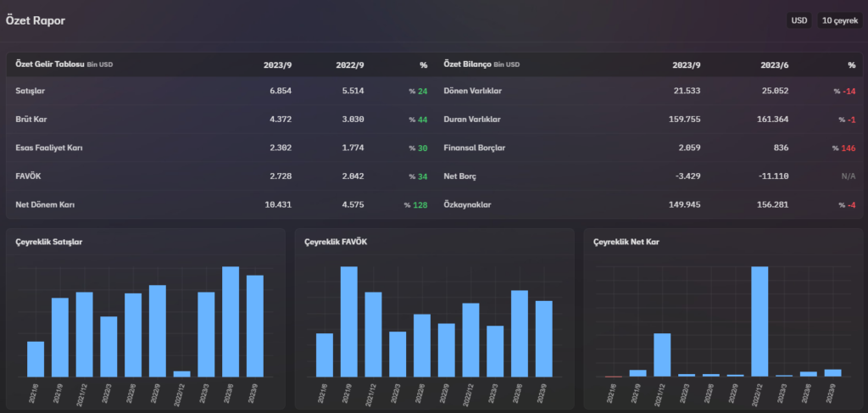Click the 2022/12 bar in Çeyreklik Net Kar

(759, 321)
